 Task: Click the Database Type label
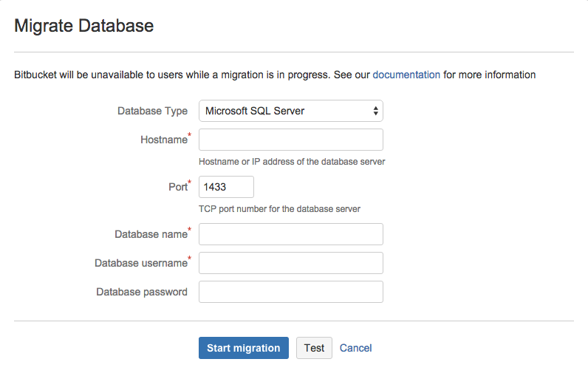pos(153,111)
